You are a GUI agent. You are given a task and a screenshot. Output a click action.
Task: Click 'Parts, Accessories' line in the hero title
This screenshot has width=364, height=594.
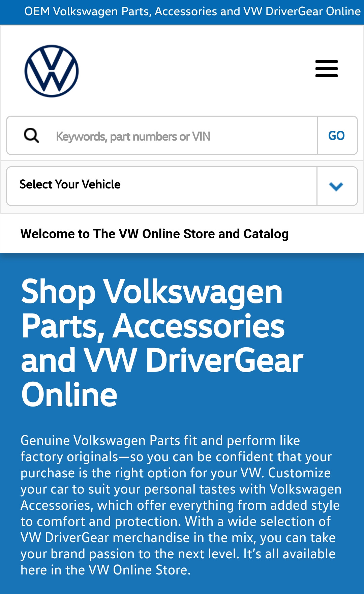[153, 326]
